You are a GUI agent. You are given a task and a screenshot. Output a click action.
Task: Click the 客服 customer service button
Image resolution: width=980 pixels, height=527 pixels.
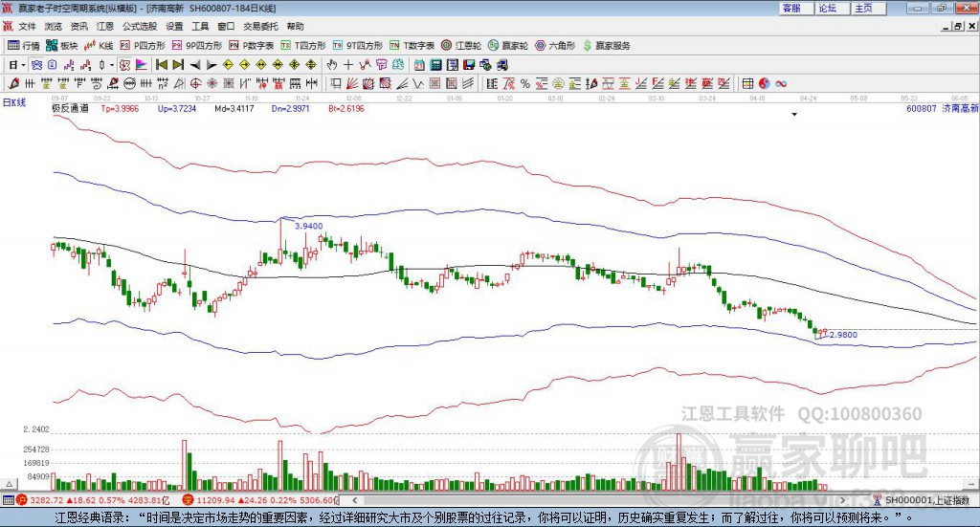(x=796, y=8)
